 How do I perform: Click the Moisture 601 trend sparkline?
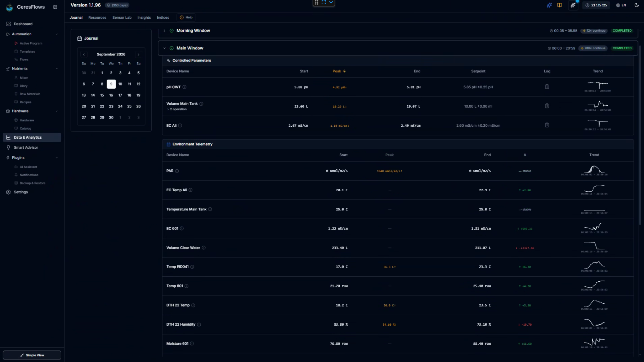tap(594, 343)
